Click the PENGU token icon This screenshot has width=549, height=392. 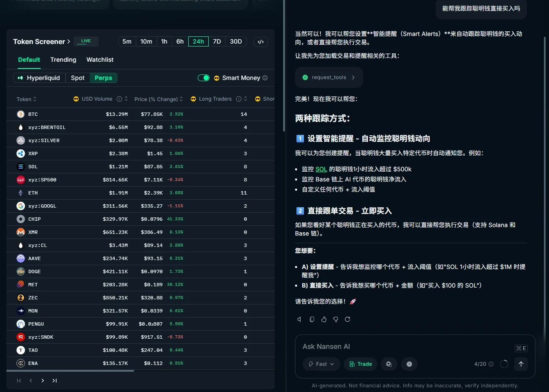click(21, 324)
